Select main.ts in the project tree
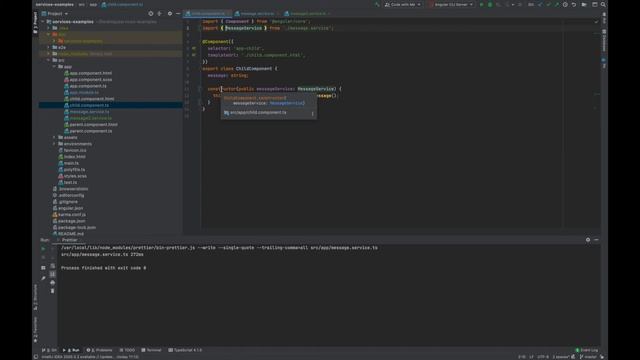This screenshot has width=640, height=360. (x=71, y=163)
